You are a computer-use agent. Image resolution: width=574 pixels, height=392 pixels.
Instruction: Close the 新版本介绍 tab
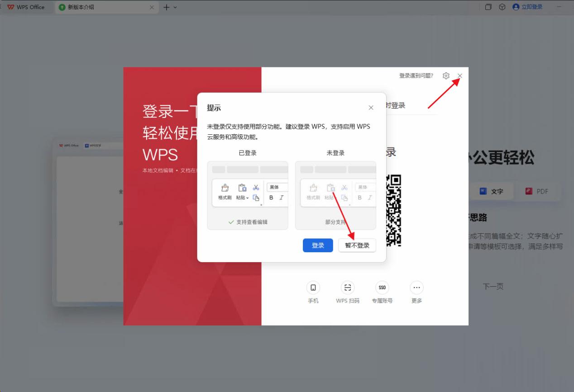(152, 7)
